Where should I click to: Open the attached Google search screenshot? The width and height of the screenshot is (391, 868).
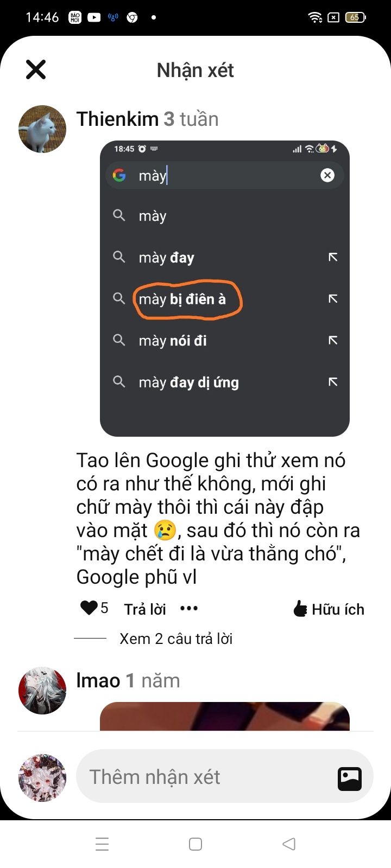(x=225, y=289)
